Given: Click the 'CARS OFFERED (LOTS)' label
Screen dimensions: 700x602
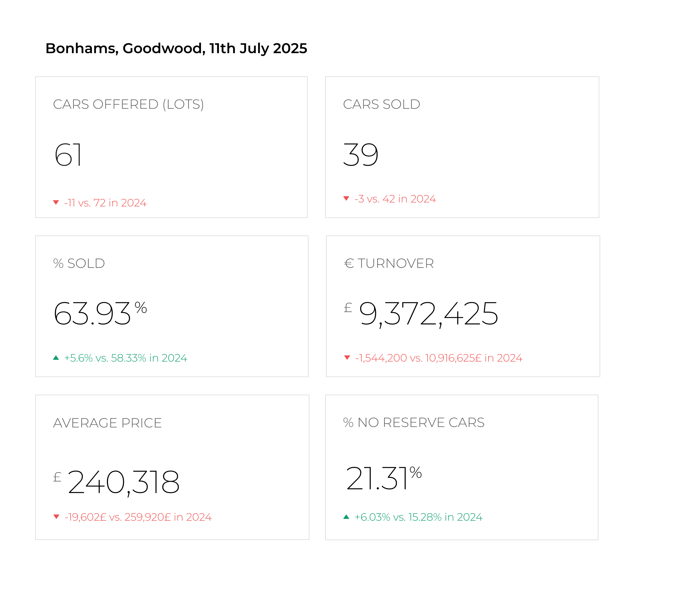Looking at the screenshot, I should coord(128,104).
